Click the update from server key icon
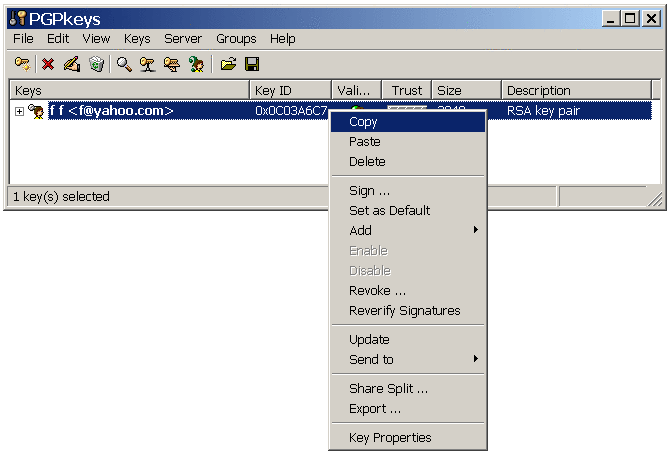 [x=172, y=64]
